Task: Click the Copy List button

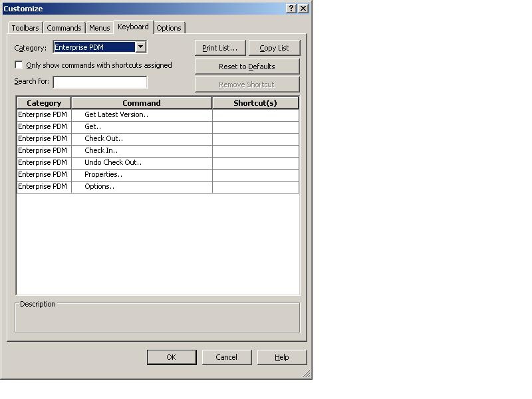Action: point(274,48)
